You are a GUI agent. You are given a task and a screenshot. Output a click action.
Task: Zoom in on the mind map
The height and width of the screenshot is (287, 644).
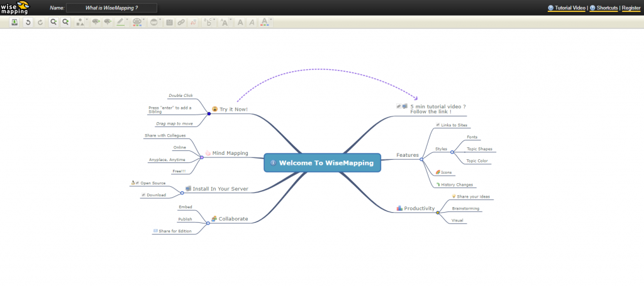click(65, 22)
